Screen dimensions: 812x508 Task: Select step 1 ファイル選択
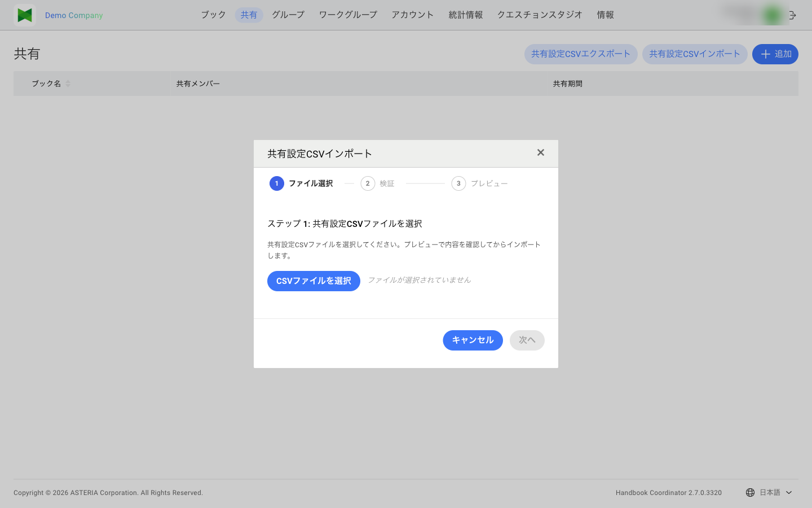(301, 183)
